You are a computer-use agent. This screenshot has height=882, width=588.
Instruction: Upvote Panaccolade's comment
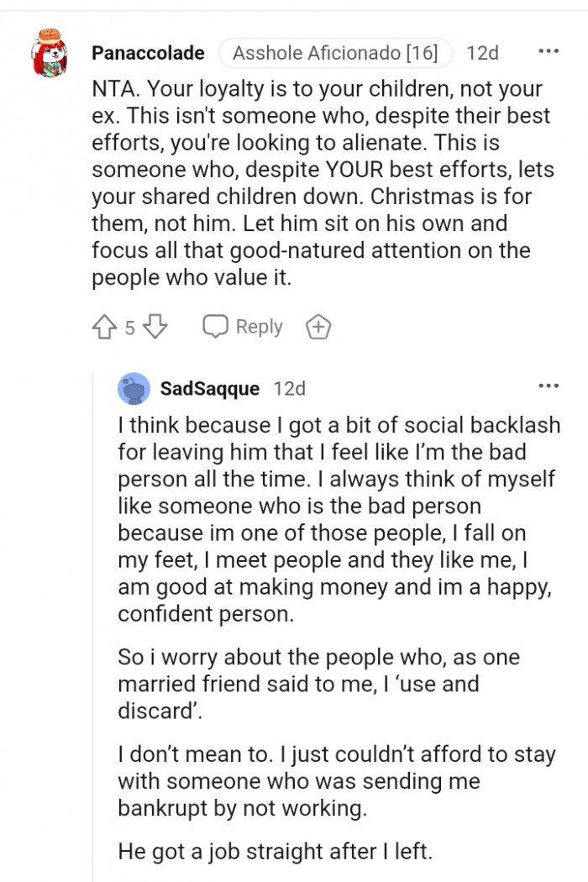104,327
